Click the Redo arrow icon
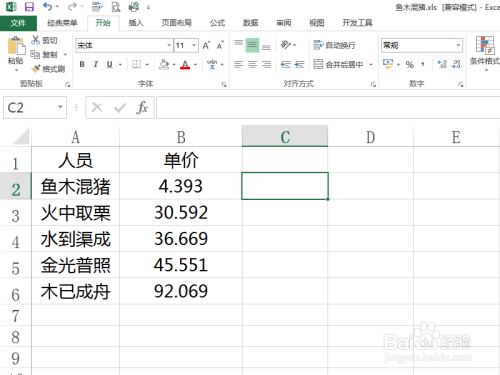500x375 pixels. (72, 6)
